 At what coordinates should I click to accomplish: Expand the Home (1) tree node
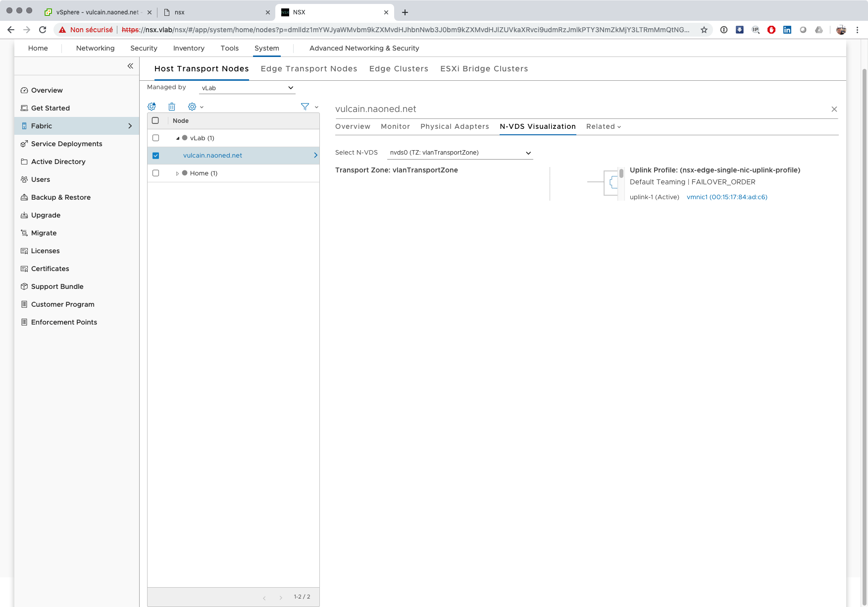[x=177, y=173]
